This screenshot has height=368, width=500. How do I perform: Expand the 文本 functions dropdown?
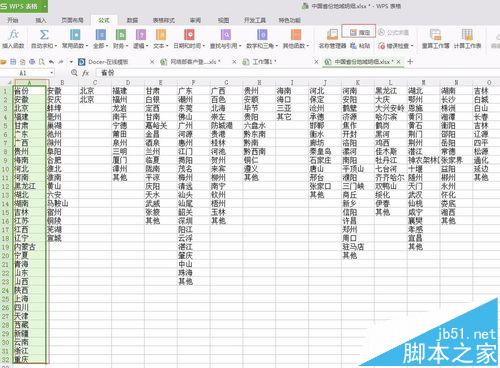click(166, 46)
